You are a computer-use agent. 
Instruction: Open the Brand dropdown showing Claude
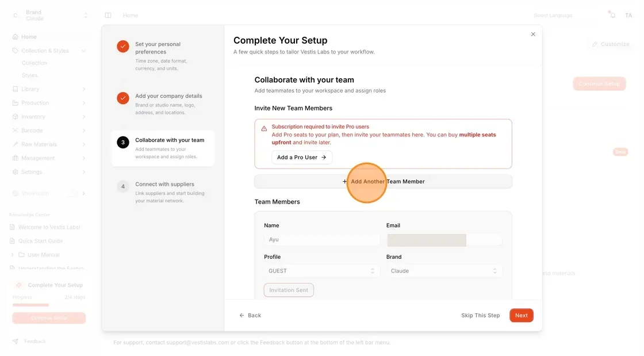(x=444, y=271)
